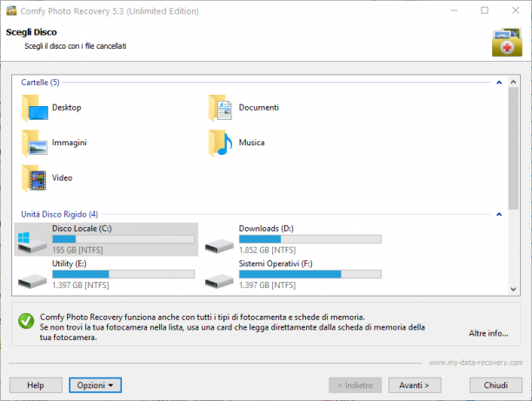This screenshot has height=401, width=532.
Task: Choose the Utility (E:) drive icon
Action: click(32, 281)
